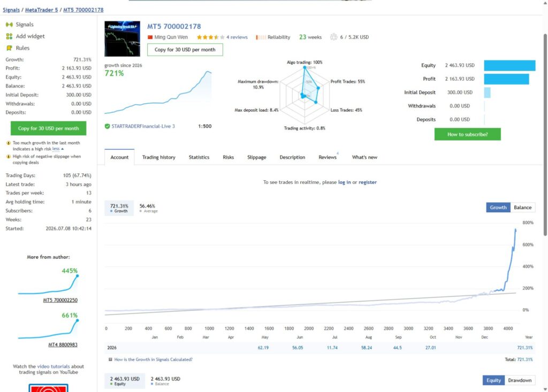The width and height of the screenshot is (548, 392).
Task: Click the China flag beside Ming Qun Wen
Action: [150, 37]
